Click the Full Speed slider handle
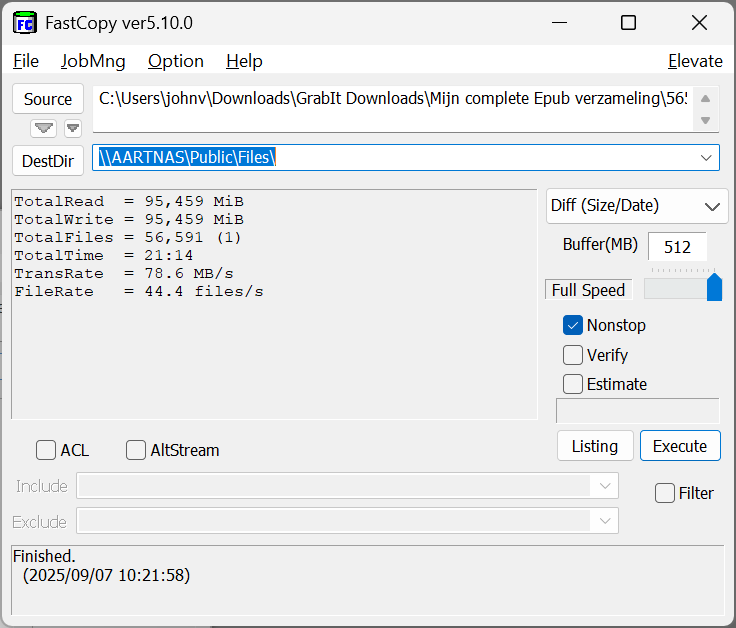Screen dimensions: 736x628 coord(714,288)
